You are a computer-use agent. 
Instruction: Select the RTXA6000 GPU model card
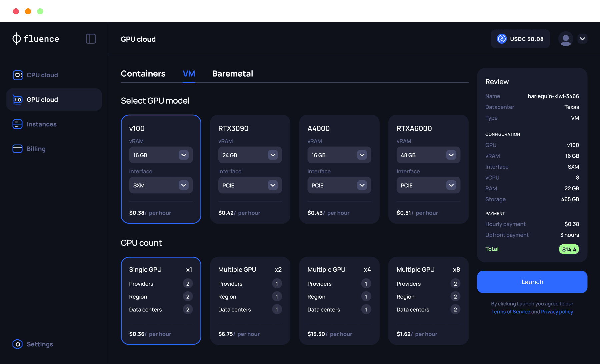428,169
